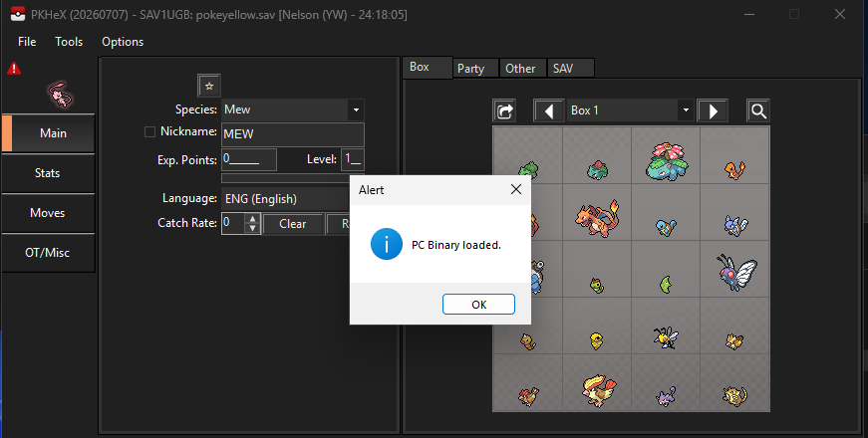The image size is (868, 438).
Task: Select the Moves editor tab
Action: point(49,213)
